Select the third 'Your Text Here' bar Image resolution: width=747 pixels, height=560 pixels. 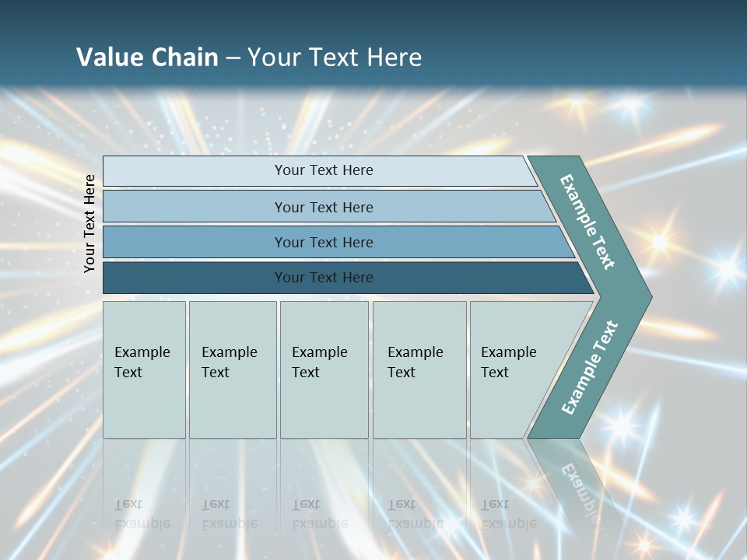(x=323, y=242)
